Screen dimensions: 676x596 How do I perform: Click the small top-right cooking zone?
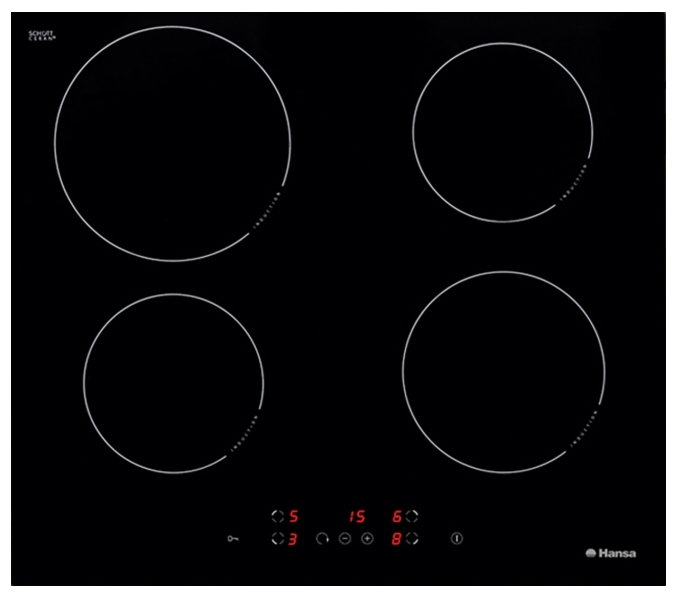(x=504, y=131)
